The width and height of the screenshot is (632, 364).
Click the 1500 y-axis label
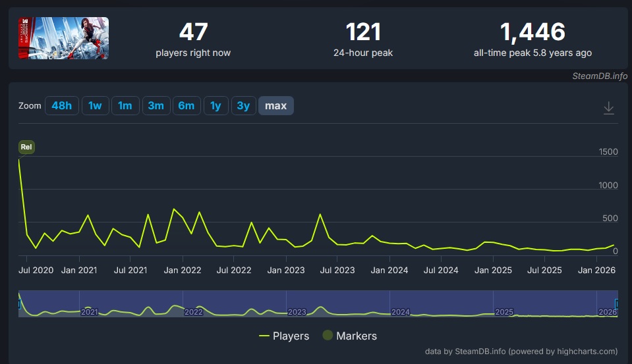point(608,152)
